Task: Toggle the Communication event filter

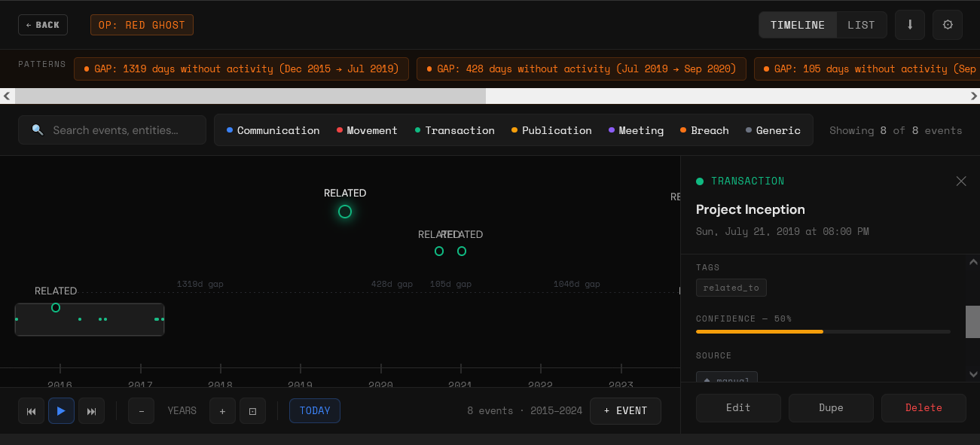Action: tap(273, 130)
